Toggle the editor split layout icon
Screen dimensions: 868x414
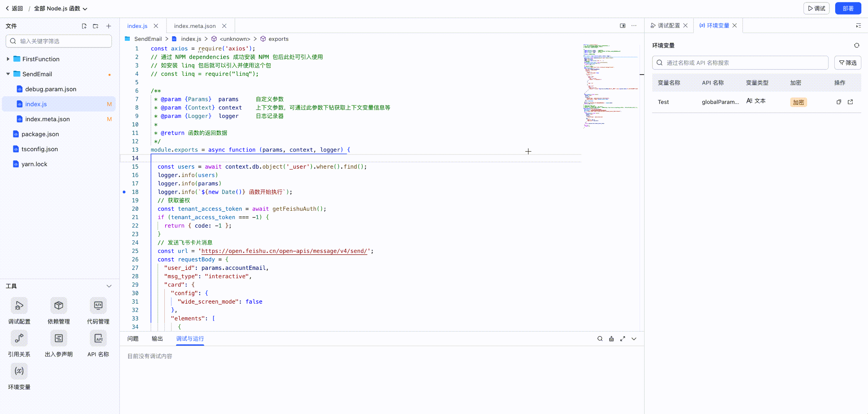pos(622,26)
